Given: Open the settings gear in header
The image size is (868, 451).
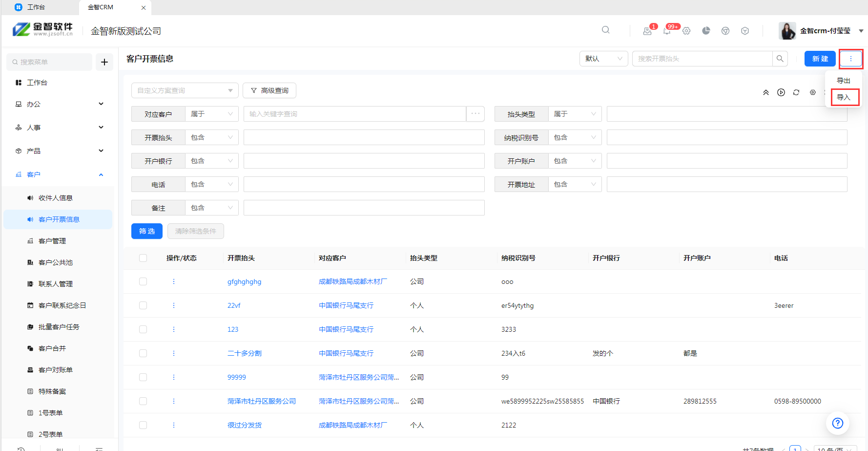Looking at the screenshot, I should [686, 31].
